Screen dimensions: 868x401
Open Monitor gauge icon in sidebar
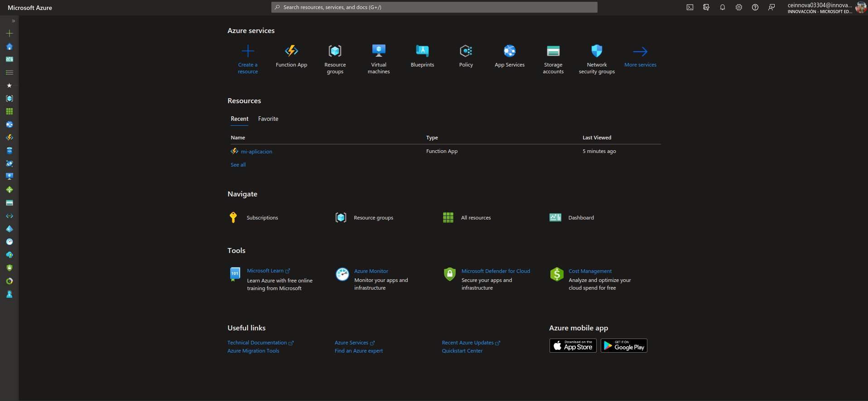tap(9, 242)
